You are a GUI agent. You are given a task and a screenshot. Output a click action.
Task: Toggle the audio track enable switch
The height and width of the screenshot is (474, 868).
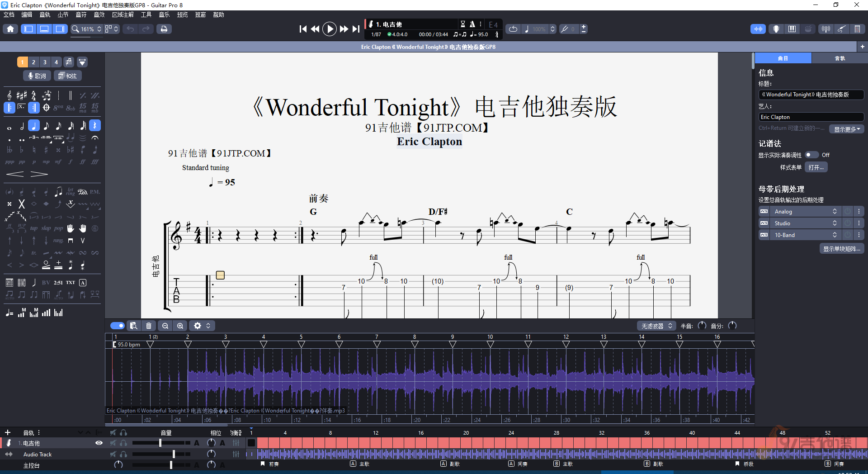click(117, 326)
